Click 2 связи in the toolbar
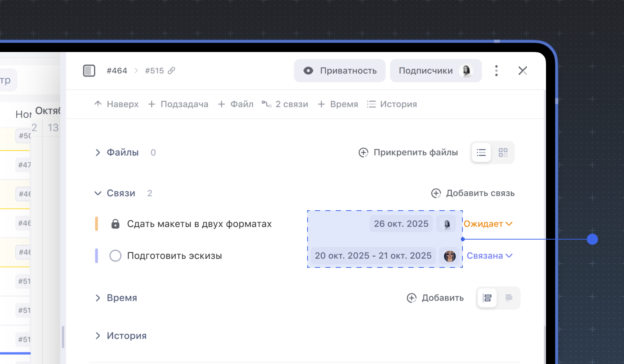The width and height of the screenshot is (624, 364). 285,104
